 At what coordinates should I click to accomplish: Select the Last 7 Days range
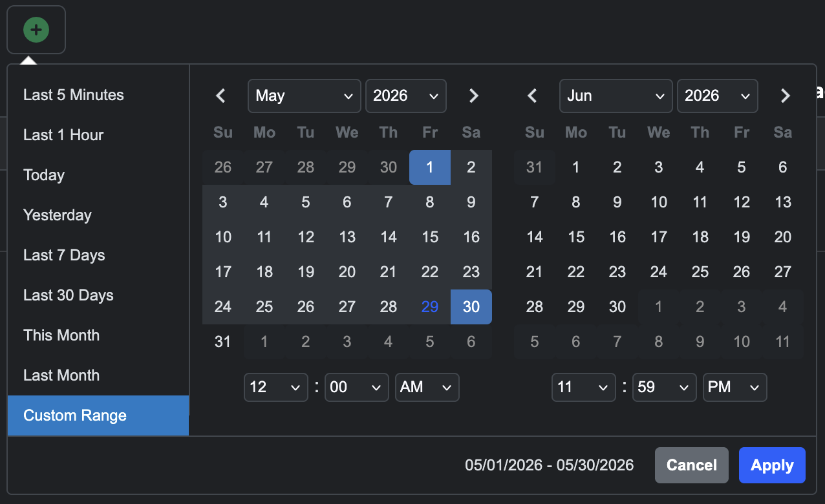click(x=98, y=255)
